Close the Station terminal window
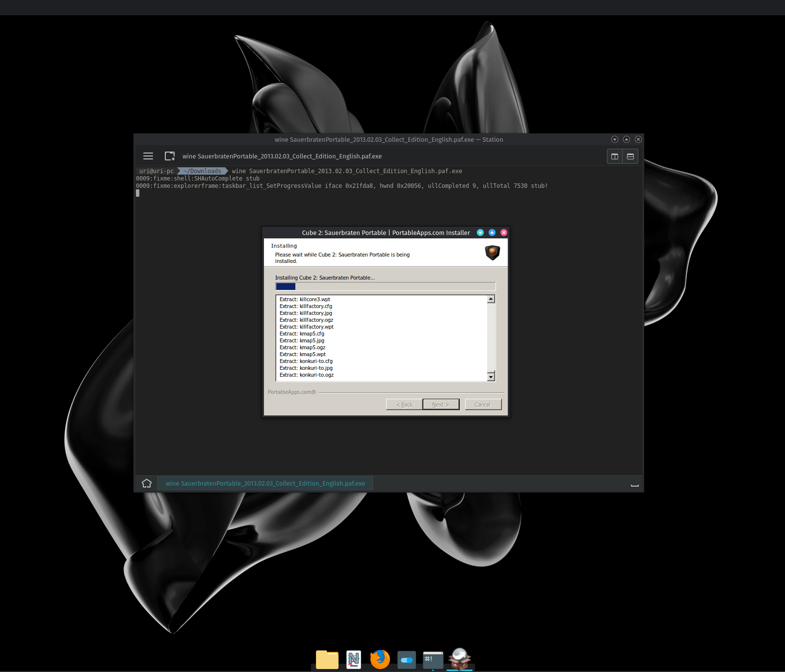 (x=638, y=139)
